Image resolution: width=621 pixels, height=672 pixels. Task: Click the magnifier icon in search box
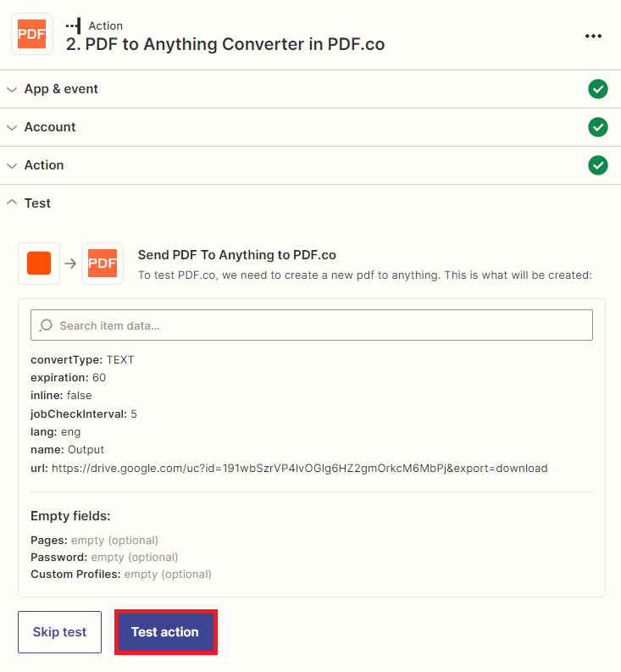46,325
